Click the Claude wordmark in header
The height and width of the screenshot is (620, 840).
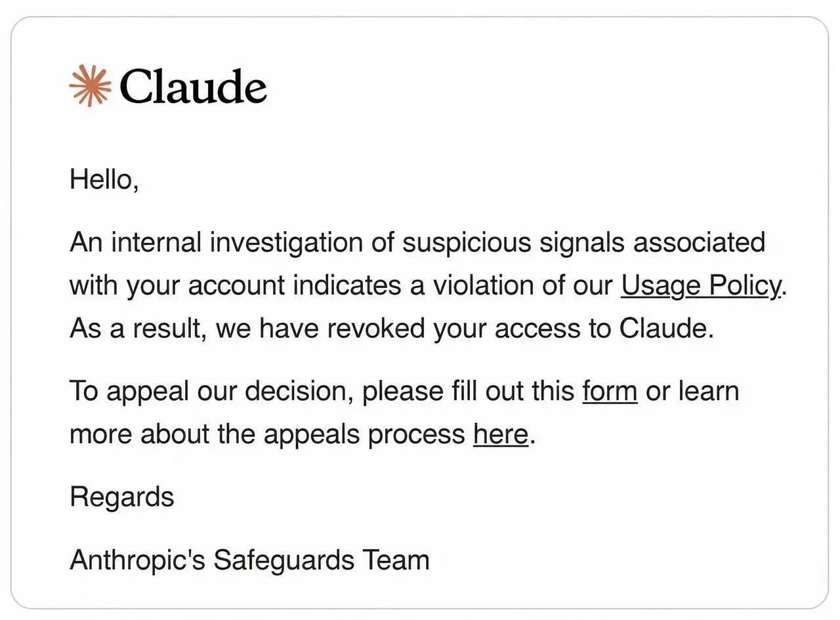click(x=194, y=87)
